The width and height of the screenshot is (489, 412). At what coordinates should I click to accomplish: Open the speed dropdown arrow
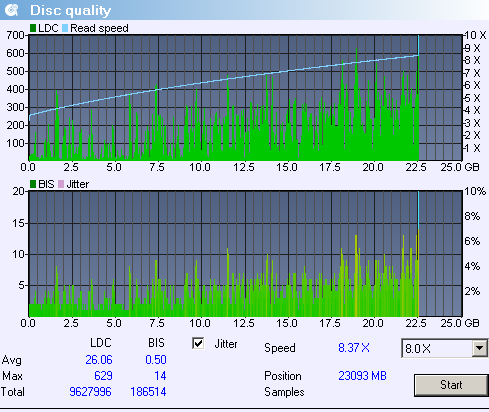point(479,349)
